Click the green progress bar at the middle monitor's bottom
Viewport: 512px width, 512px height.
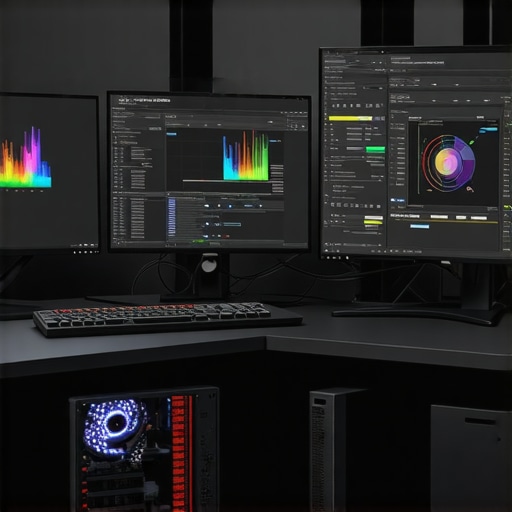click(x=199, y=240)
